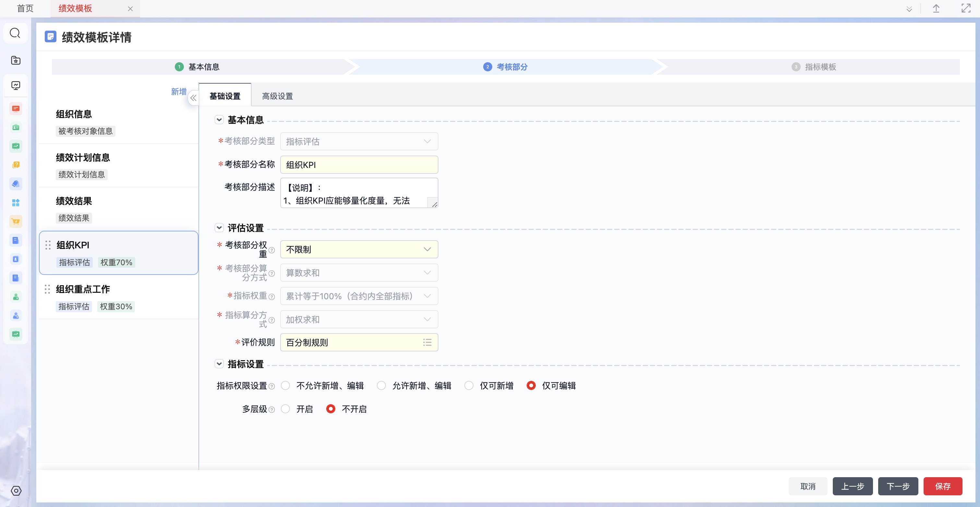Open the green ID card sidebar icon
The height and width of the screenshot is (507, 980).
click(x=16, y=127)
